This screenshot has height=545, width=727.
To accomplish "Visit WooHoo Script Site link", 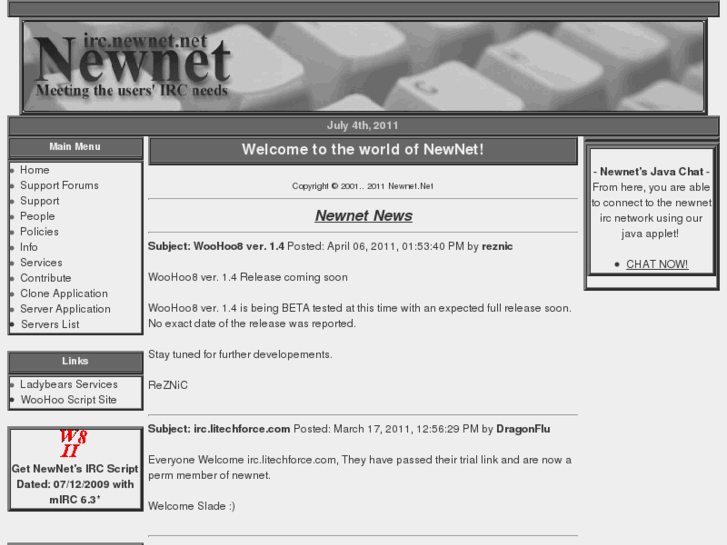I will coord(69,400).
